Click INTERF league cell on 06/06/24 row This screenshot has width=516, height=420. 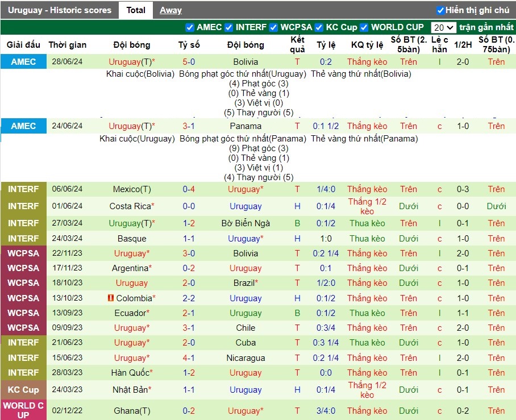click(23, 189)
